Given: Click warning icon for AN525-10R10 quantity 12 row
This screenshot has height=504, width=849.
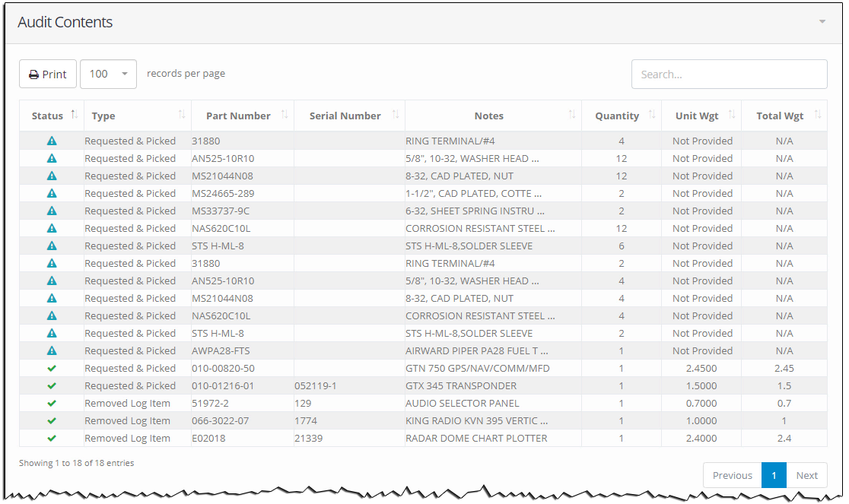Looking at the screenshot, I should point(52,158).
